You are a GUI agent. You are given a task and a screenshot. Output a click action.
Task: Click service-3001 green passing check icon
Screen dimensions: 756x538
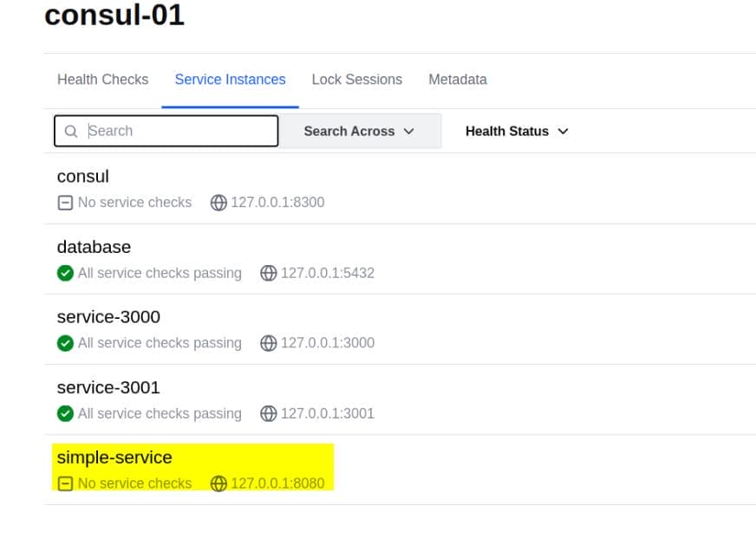[x=65, y=414]
